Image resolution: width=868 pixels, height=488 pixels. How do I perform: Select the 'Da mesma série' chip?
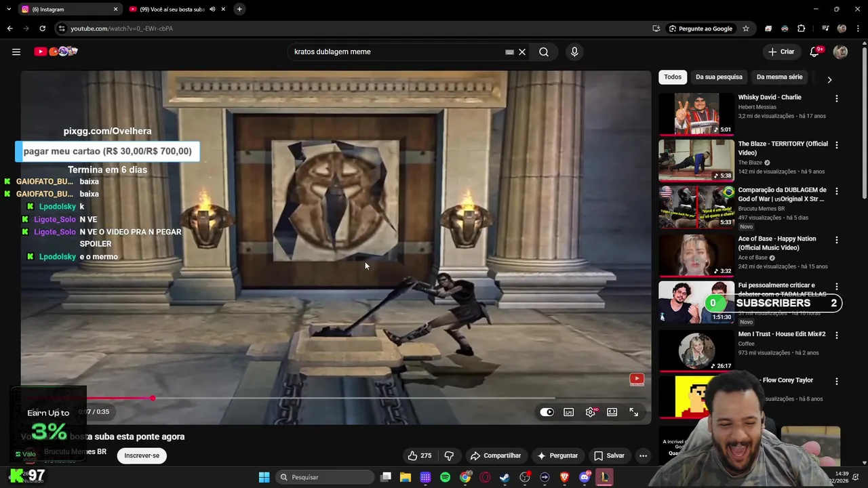(779, 77)
